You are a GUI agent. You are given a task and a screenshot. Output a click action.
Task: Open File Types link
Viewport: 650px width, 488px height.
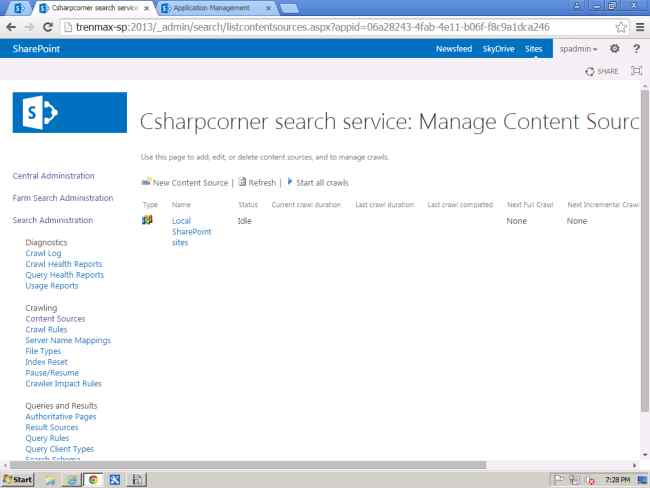coord(43,351)
